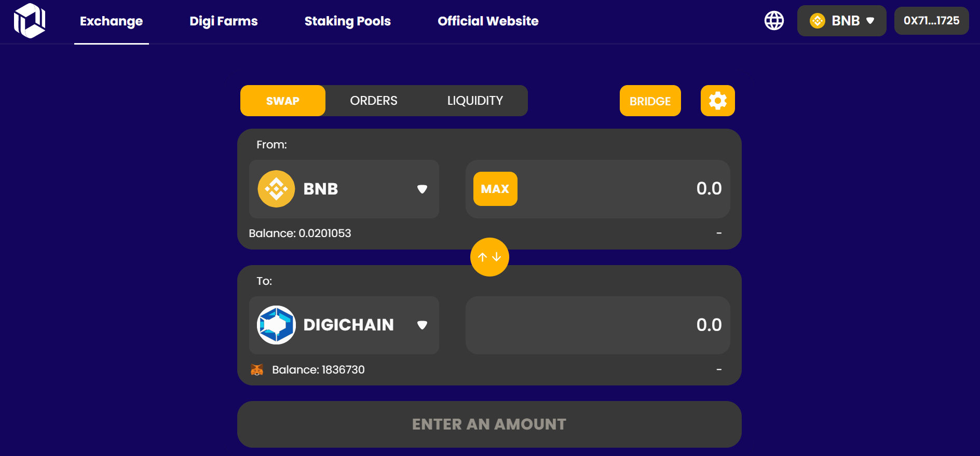Click the MAX amount button
980x456 pixels.
point(495,189)
